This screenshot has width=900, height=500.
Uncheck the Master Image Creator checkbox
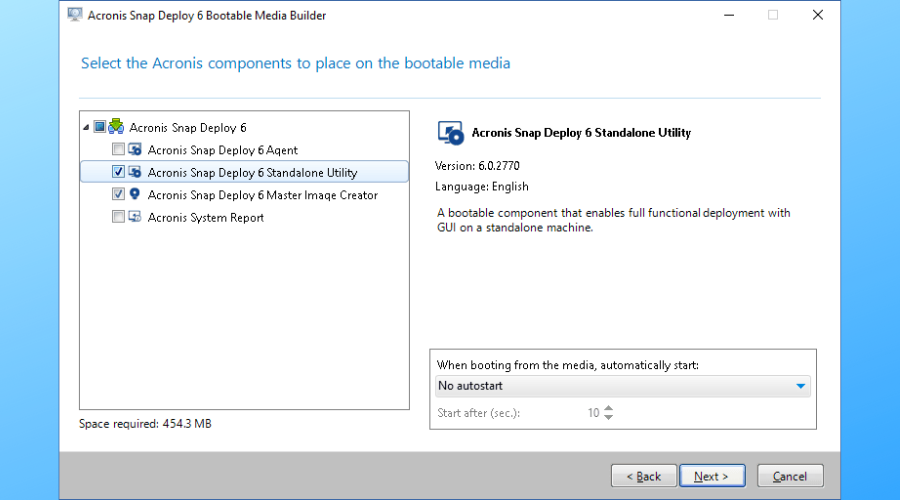pyautogui.click(x=118, y=194)
